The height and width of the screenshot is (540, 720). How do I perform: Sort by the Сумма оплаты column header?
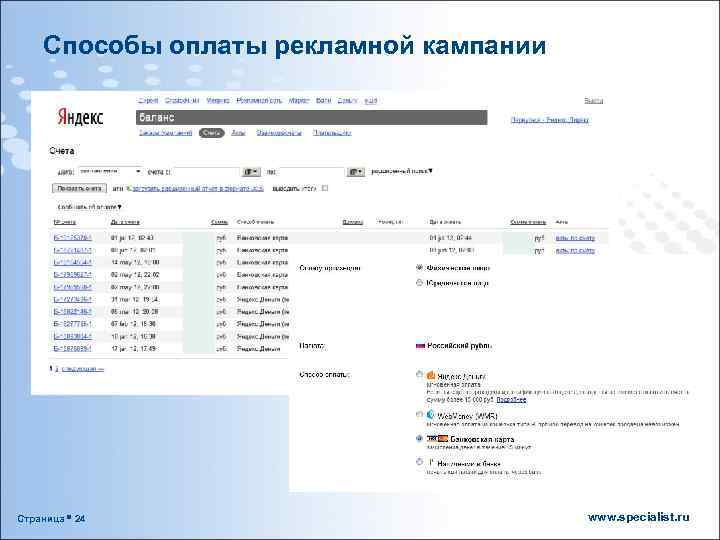coord(528,222)
